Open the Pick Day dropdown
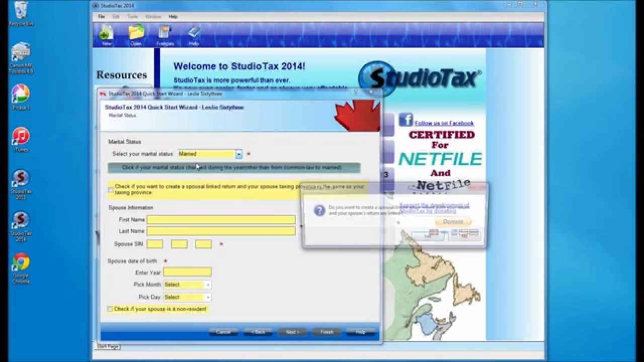 (x=208, y=297)
